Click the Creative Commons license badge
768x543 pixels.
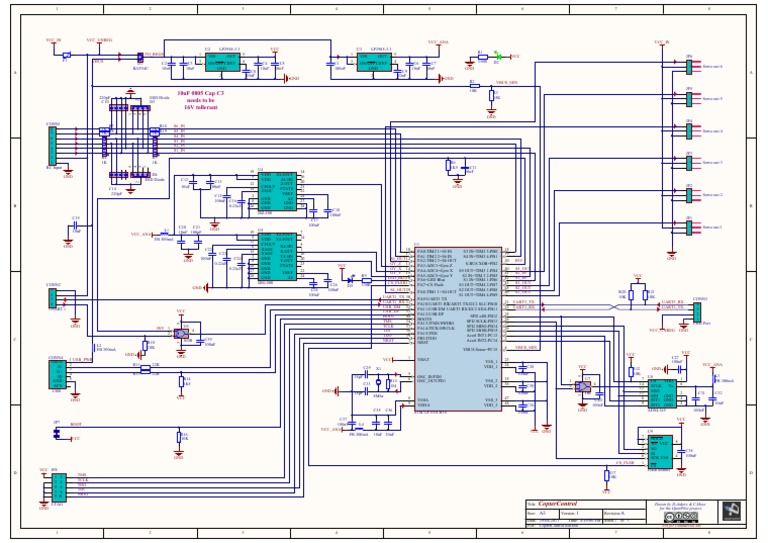(x=680, y=517)
